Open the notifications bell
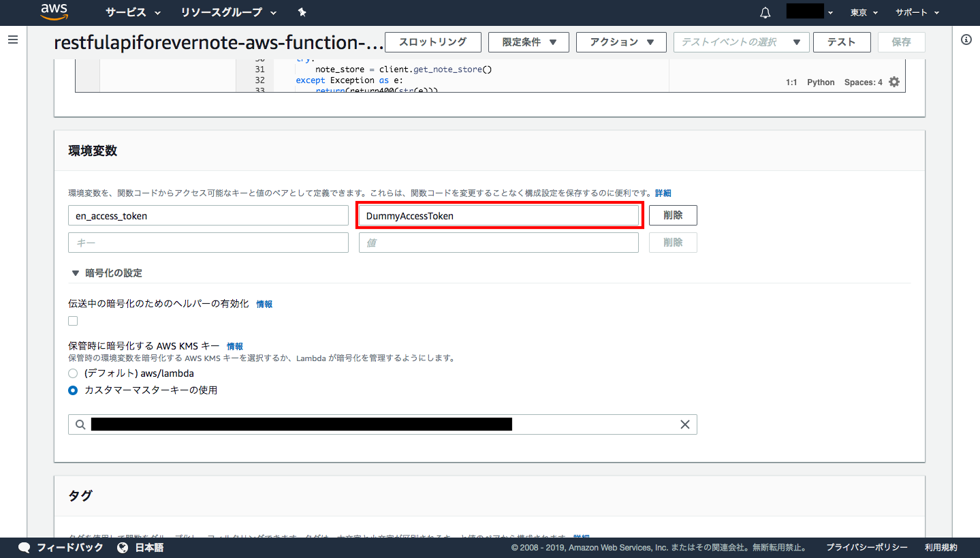 click(x=765, y=12)
